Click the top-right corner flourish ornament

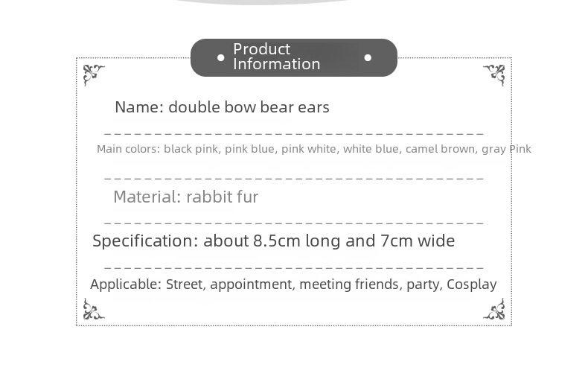494,74
